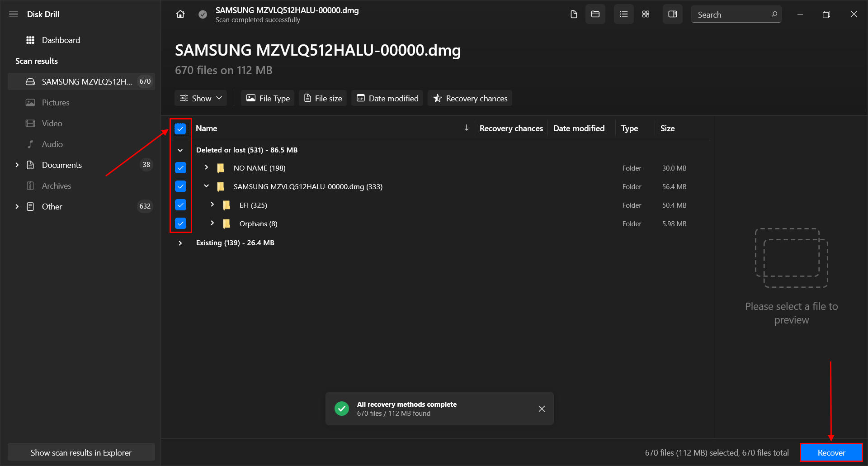Sort by Size column header
The image size is (868, 466).
(667, 128)
